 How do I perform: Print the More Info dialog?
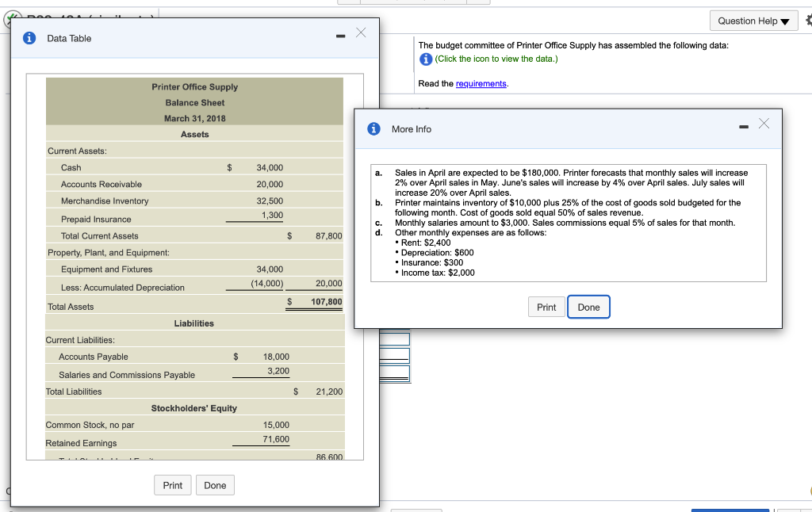pos(546,307)
